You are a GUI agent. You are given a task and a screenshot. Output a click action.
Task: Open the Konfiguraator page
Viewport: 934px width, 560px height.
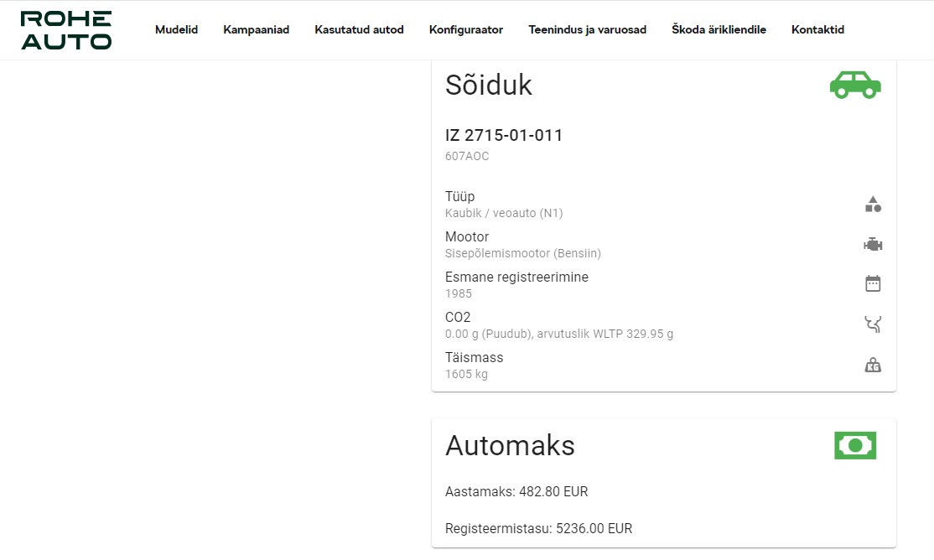466,30
